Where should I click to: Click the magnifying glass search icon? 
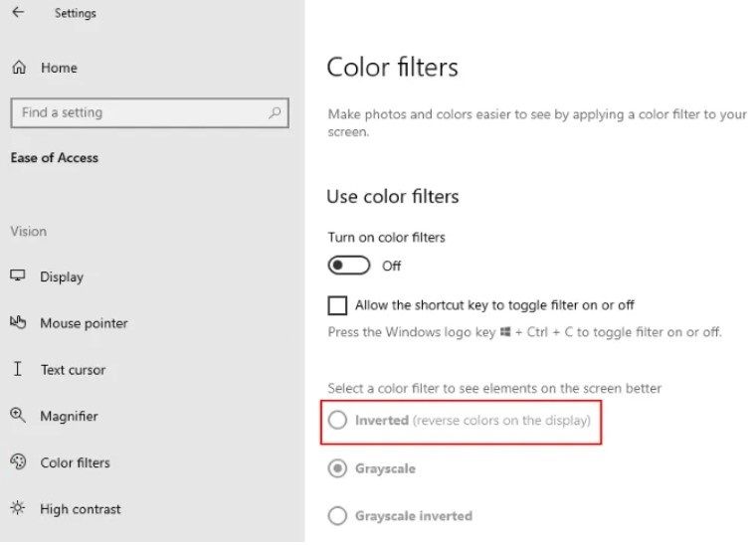click(x=275, y=112)
